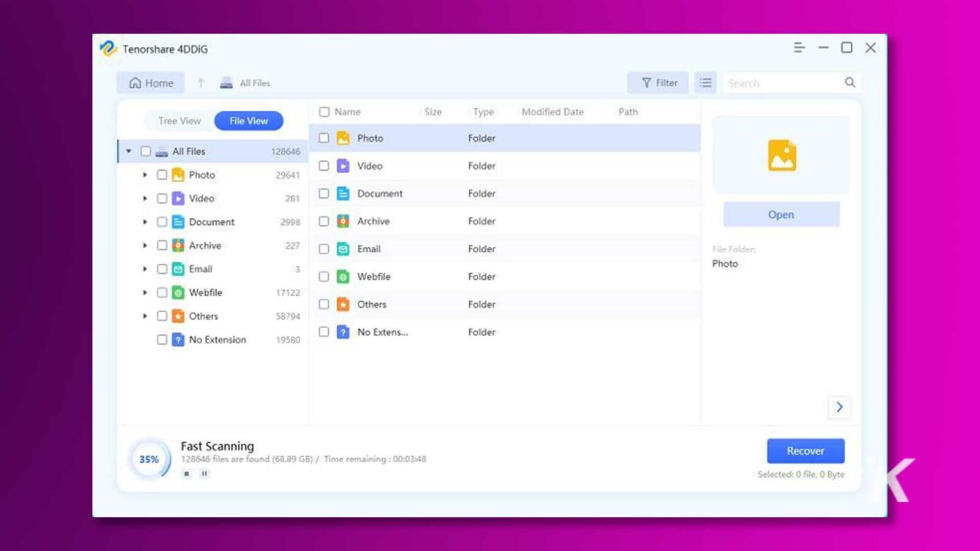The height and width of the screenshot is (551, 980).
Task: Click the Others icon in sidebar tree
Action: [178, 316]
